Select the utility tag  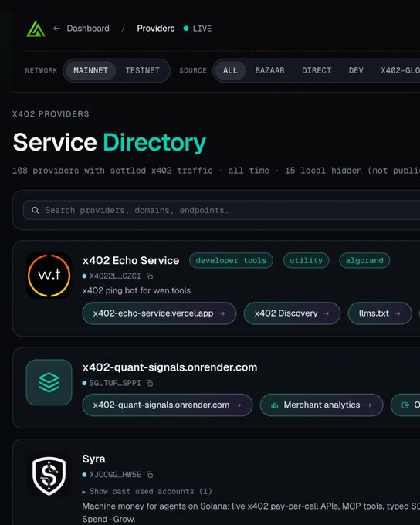pos(307,260)
